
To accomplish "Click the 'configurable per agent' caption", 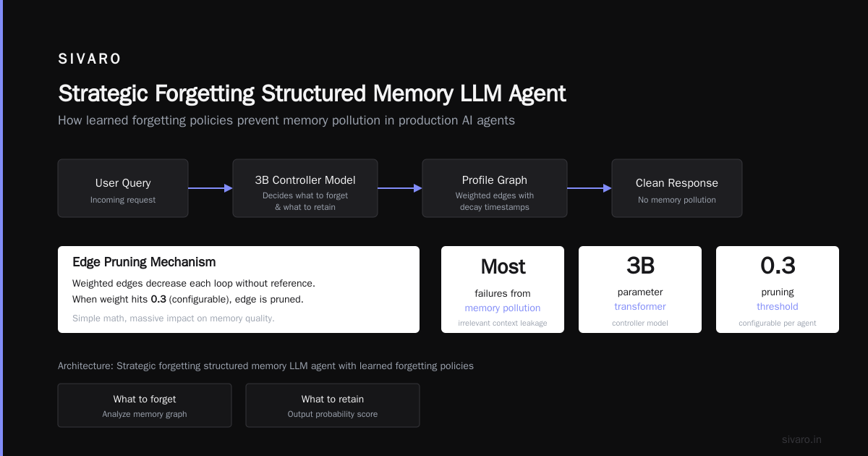I will [x=778, y=323].
